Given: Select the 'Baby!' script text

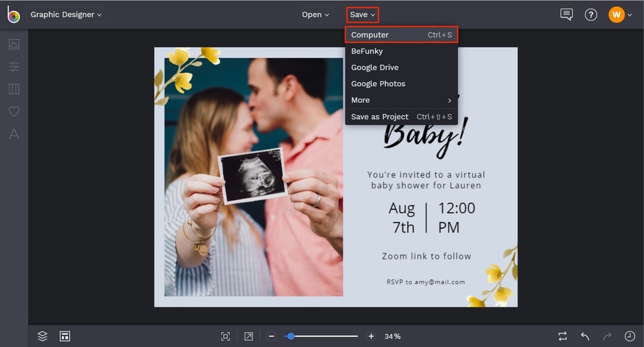Looking at the screenshot, I should (426, 138).
